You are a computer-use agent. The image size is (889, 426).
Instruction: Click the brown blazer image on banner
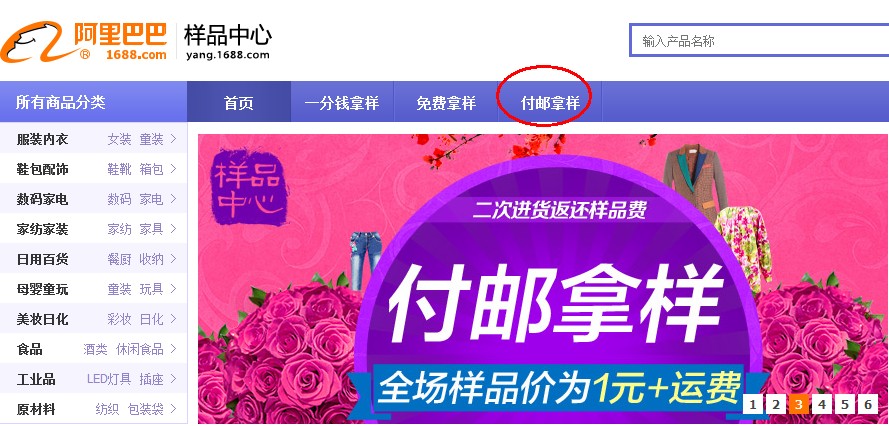click(x=696, y=180)
